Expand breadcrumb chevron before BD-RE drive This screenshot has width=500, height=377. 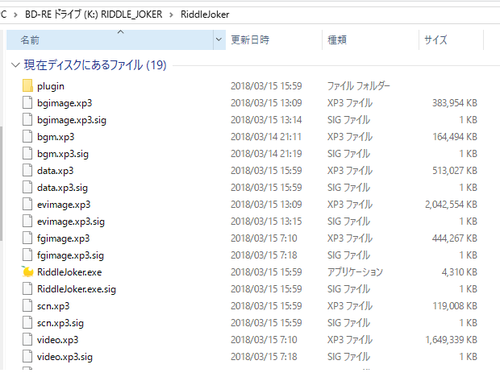point(15,15)
